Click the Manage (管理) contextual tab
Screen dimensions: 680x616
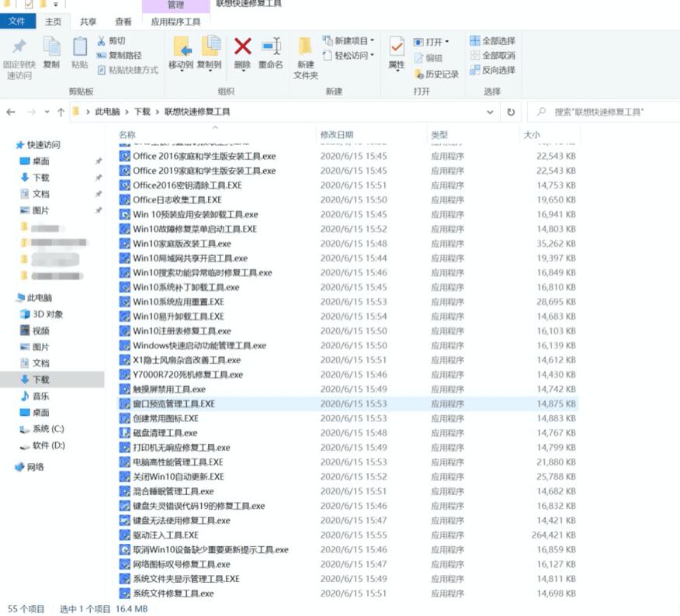175,5
